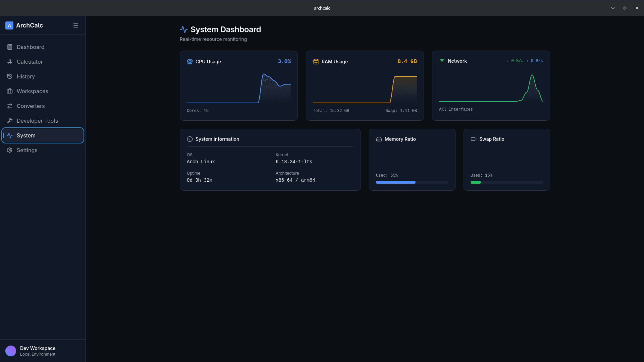Screen dimensions: 644x362
Task: Click the Memory Ratio used progress bar
Action: point(412,182)
